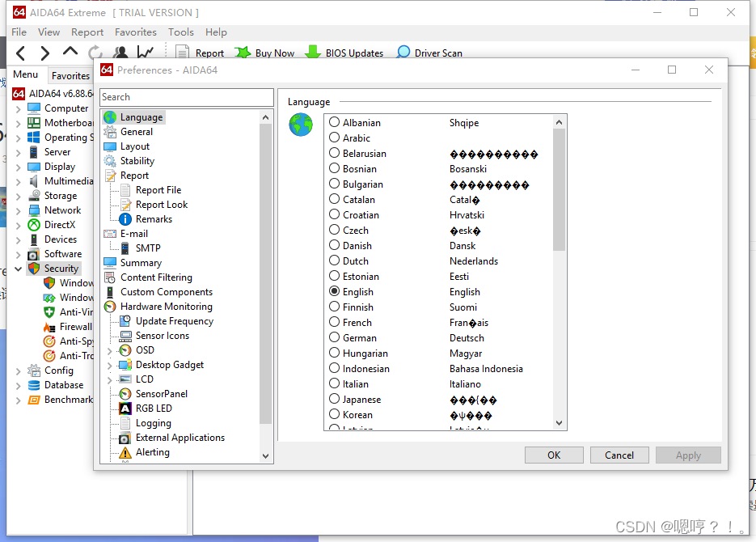The image size is (756, 542).
Task: Click the graph chart icon in the toolbar
Action: coord(145,52)
